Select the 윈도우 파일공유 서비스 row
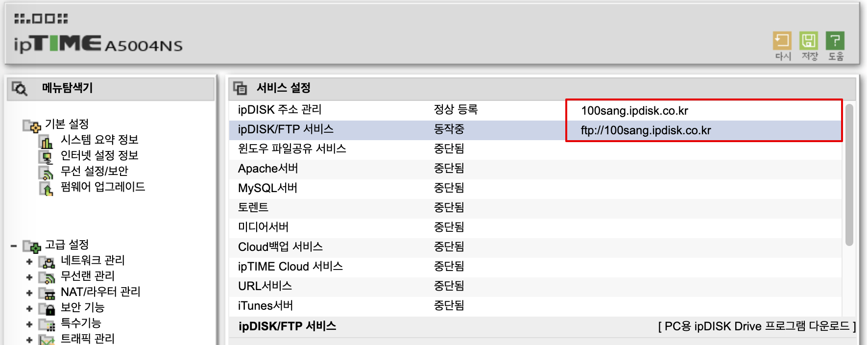 [x=535, y=149]
